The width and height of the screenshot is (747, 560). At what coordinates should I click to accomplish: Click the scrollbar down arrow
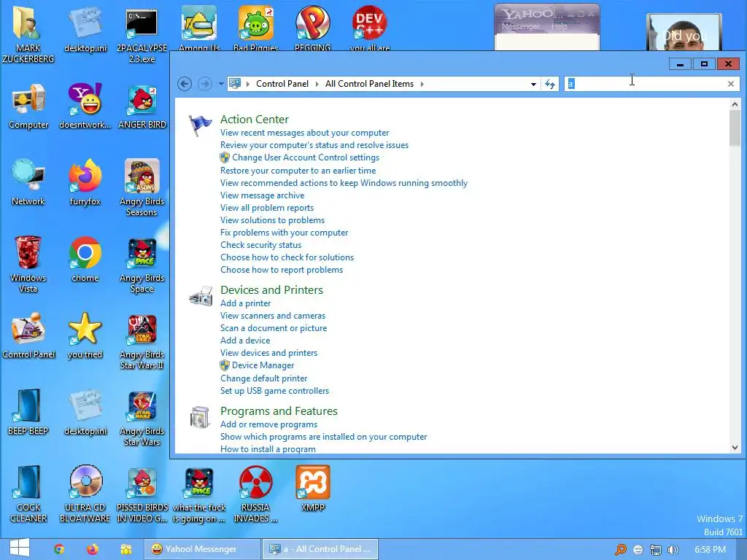[735, 447]
